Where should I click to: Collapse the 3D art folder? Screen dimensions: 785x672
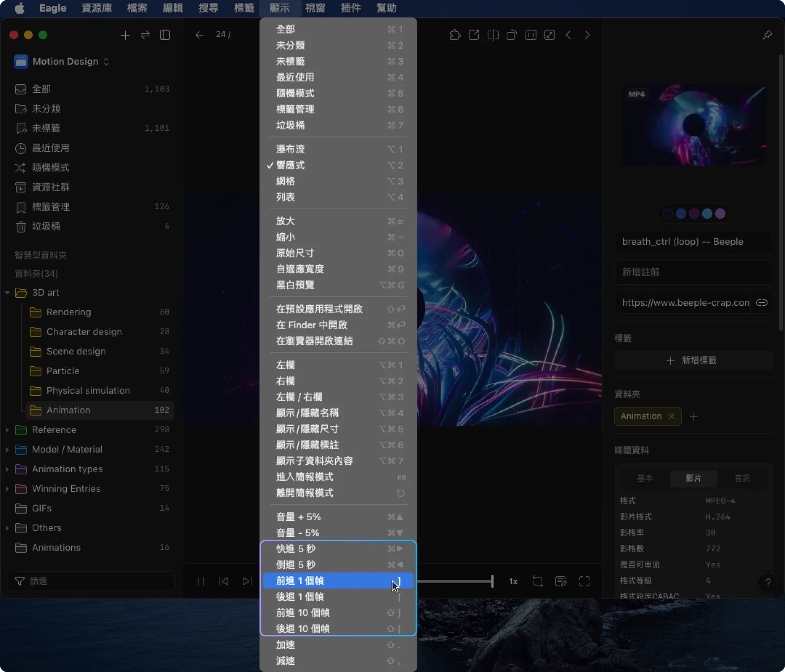[7, 293]
